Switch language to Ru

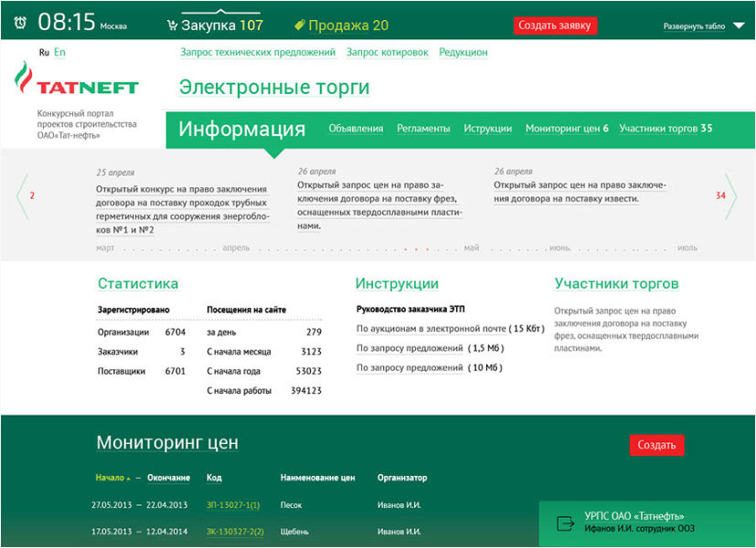coord(44,53)
